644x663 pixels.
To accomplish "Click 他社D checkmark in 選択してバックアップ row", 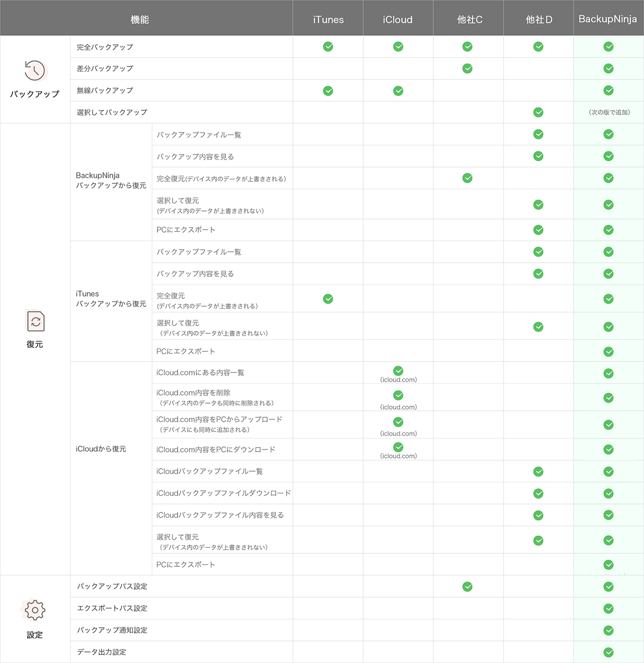I will pos(538,112).
